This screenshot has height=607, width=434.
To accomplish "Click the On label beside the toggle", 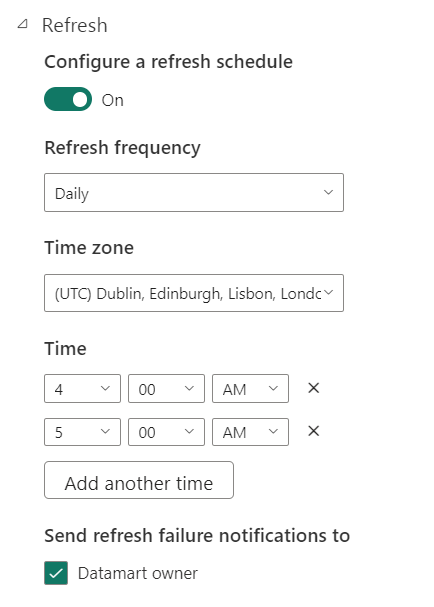I will tap(113, 100).
